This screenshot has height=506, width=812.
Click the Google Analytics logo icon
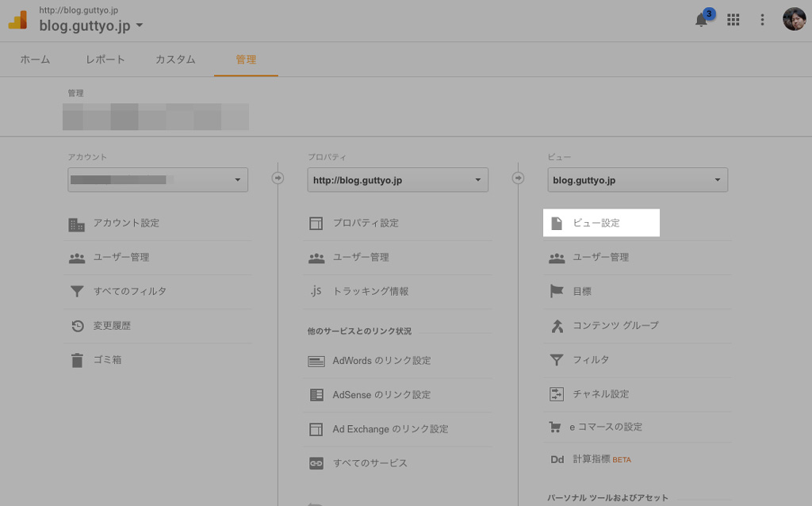(x=18, y=20)
